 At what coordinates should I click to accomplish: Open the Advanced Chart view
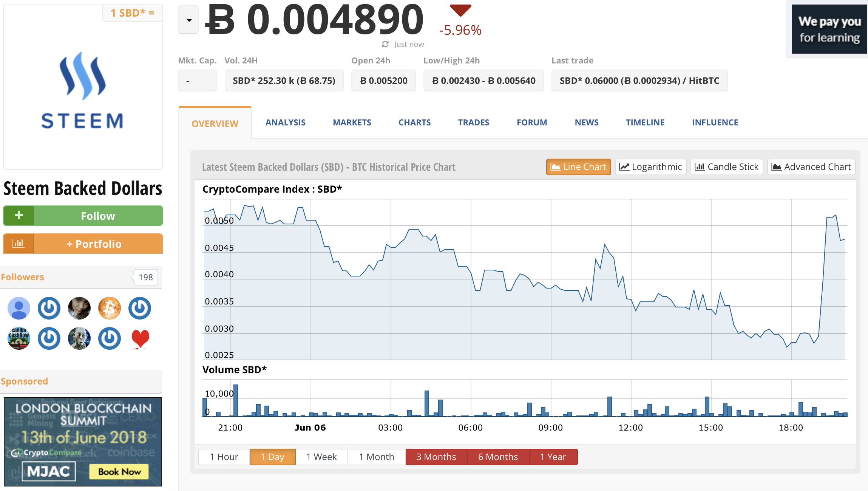(811, 167)
